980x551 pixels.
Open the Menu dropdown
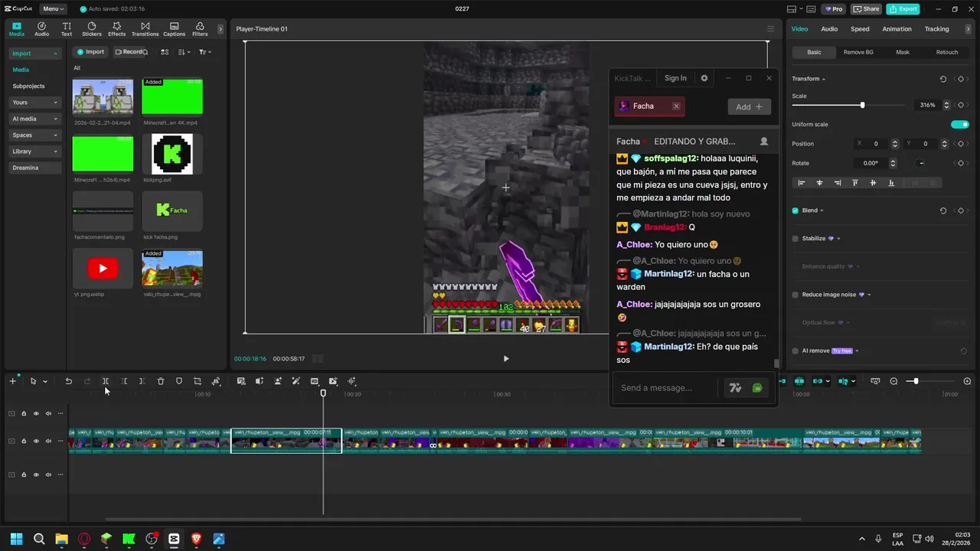53,9
